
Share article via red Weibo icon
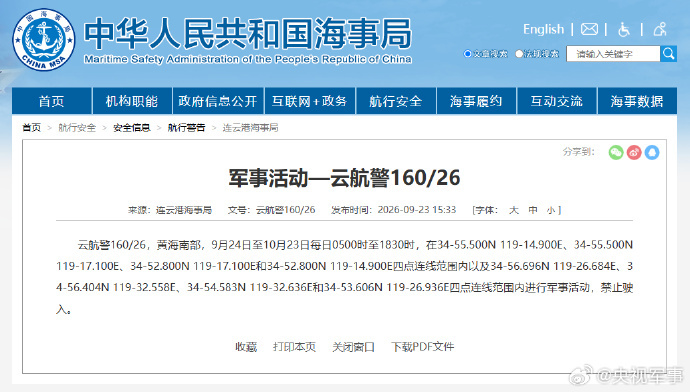point(634,153)
